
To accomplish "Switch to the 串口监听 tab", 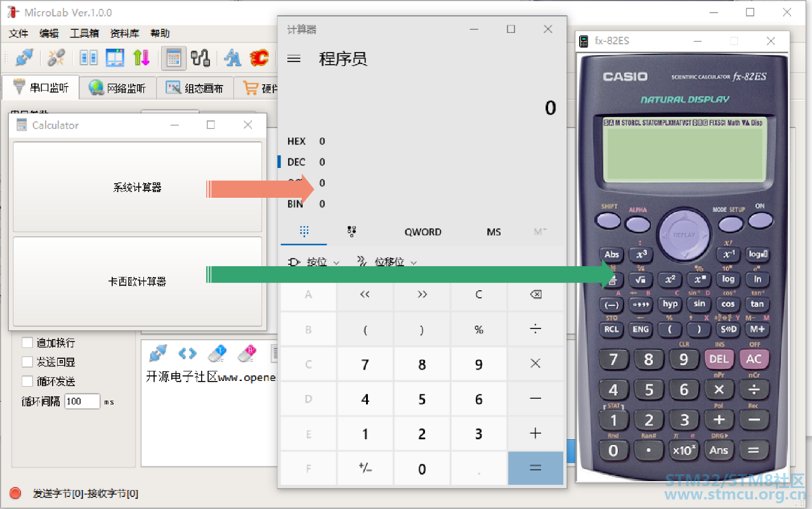I will 41,87.
